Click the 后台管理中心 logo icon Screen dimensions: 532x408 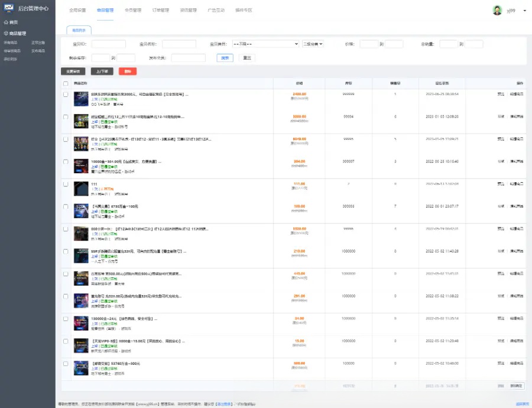click(x=8, y=9)
